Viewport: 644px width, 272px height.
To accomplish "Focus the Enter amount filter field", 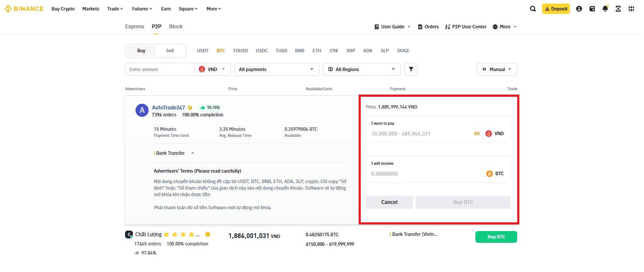I will point(159,69).
